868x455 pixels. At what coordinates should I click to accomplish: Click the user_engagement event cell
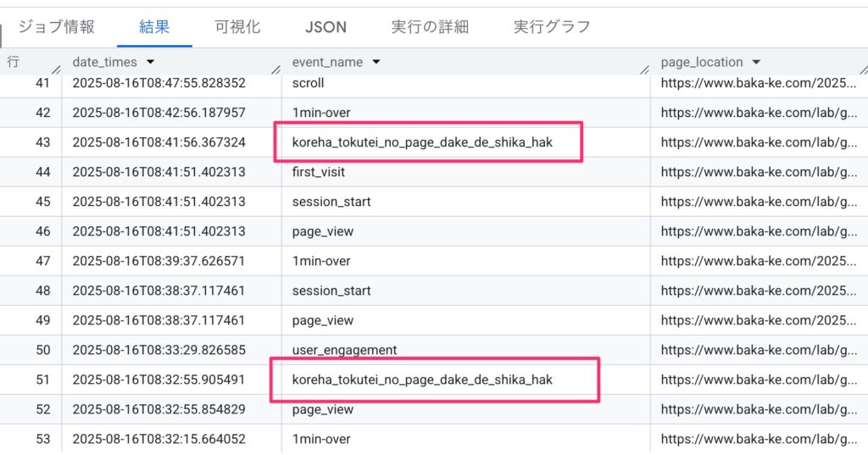pyautogui.click(x=344, y=350)
